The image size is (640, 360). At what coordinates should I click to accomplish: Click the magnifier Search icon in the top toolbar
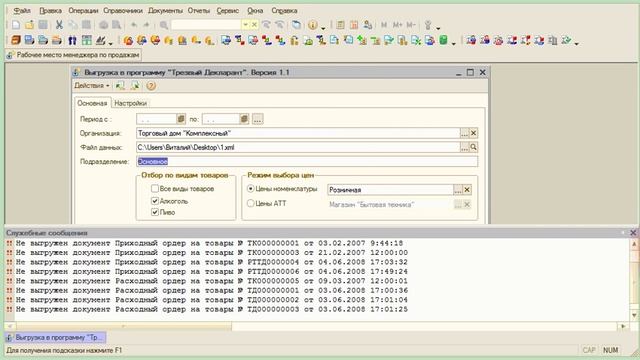click(x=164, y=25)
